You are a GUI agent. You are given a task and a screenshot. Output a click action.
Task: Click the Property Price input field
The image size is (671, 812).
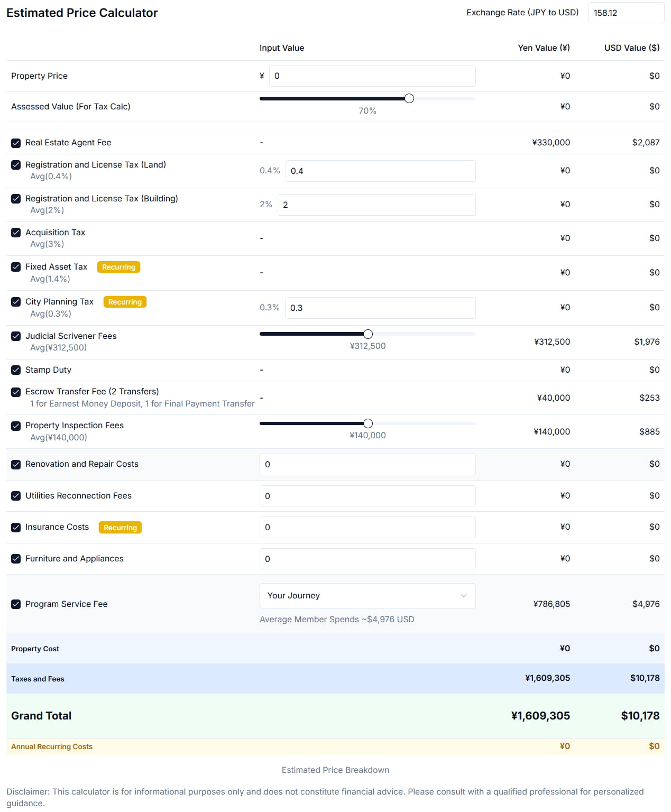coord(372,76)
